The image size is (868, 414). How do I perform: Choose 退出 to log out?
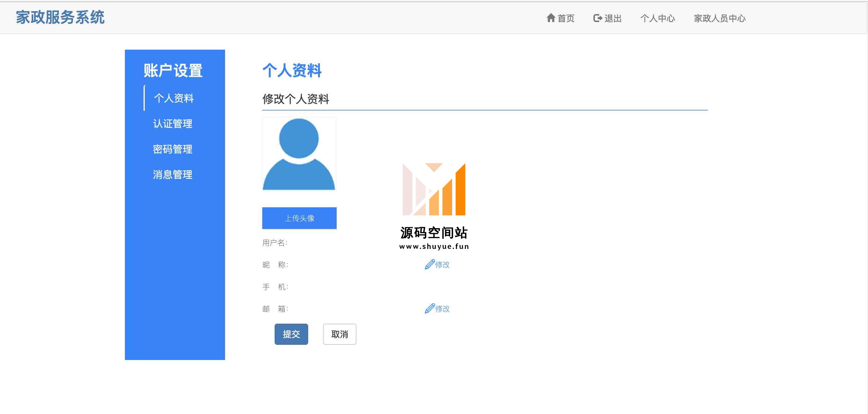tap(607, 18)
